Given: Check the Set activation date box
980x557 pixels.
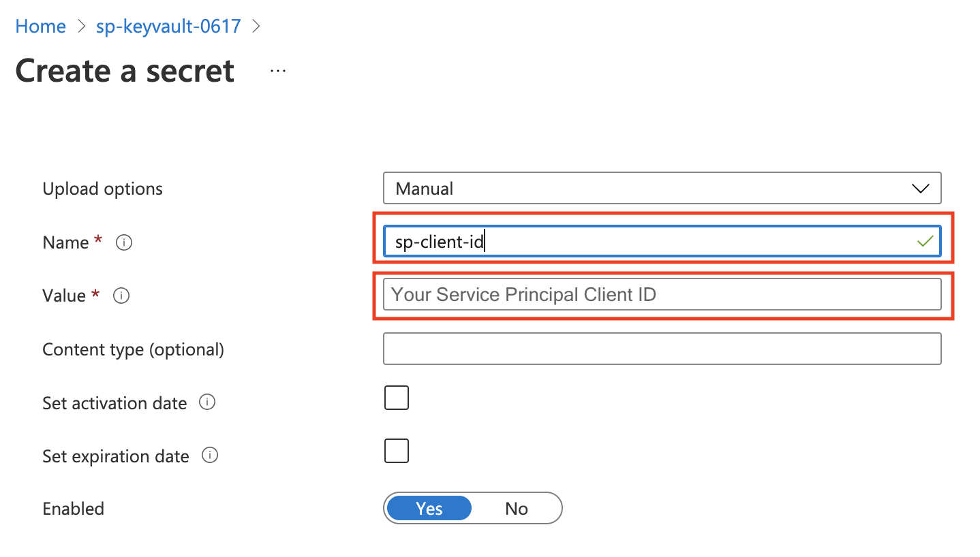Looking at the screenshot, I should (x=397, y=397).
